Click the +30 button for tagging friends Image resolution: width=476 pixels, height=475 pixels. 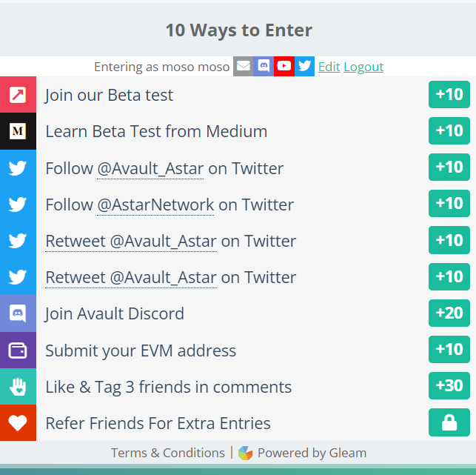449,385
